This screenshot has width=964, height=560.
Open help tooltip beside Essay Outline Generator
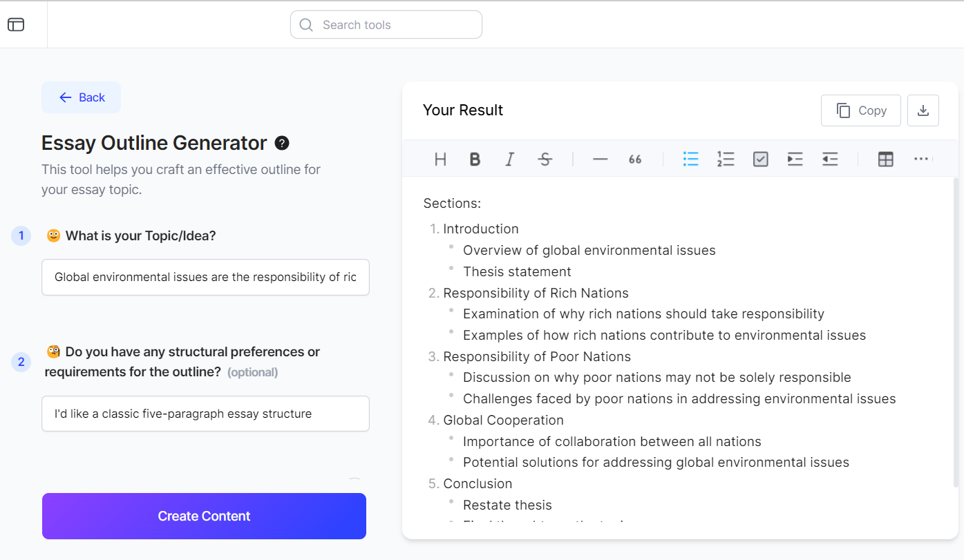point(282,143)
